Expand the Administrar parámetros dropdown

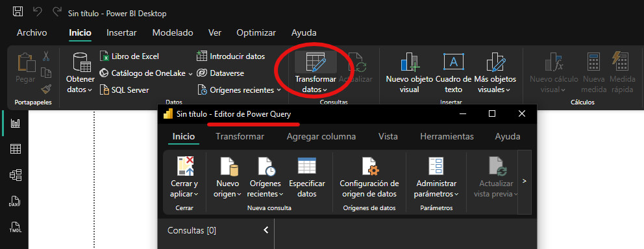click(x=456, y=194)
